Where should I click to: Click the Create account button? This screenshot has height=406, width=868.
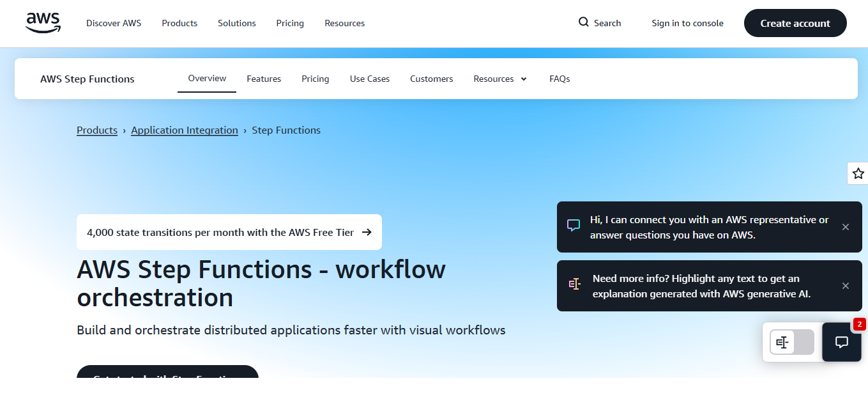coord(795,23)
